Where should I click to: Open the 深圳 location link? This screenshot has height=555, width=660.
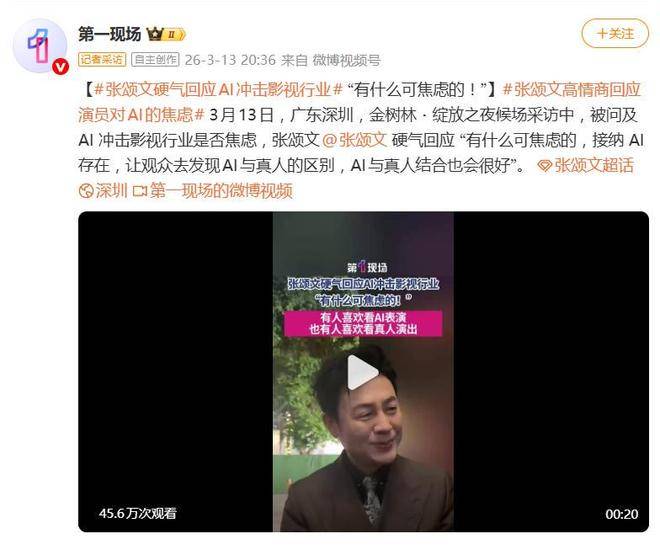click(112, 191)
